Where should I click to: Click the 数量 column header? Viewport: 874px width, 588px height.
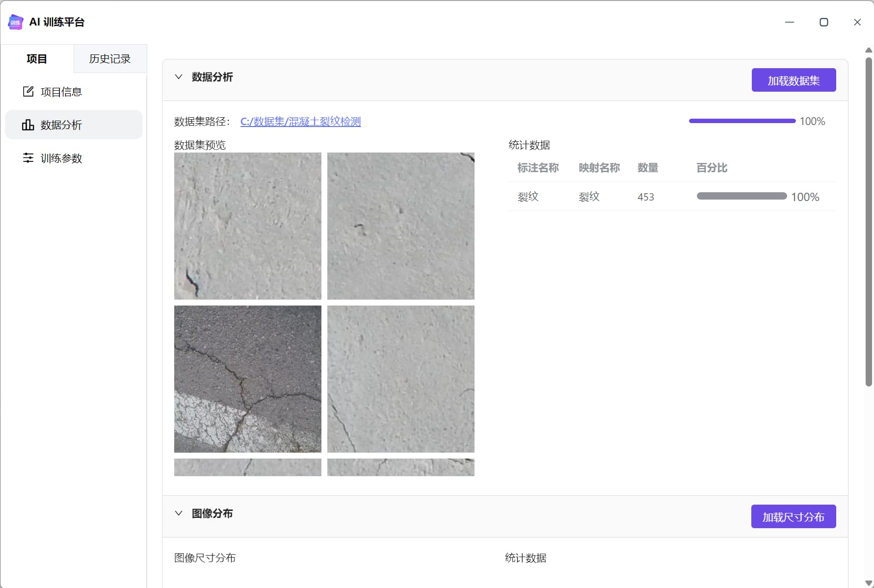point(648,168)
